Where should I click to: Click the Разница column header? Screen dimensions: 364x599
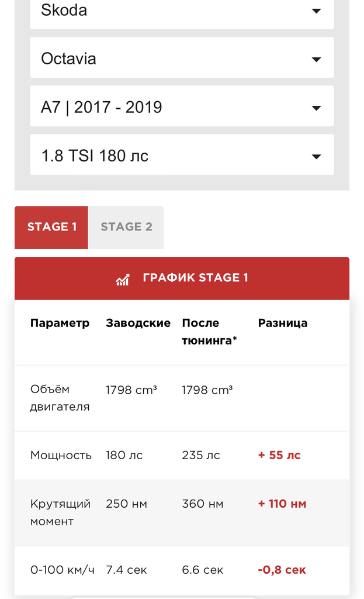pyautogui.click(x=283, y=323)
